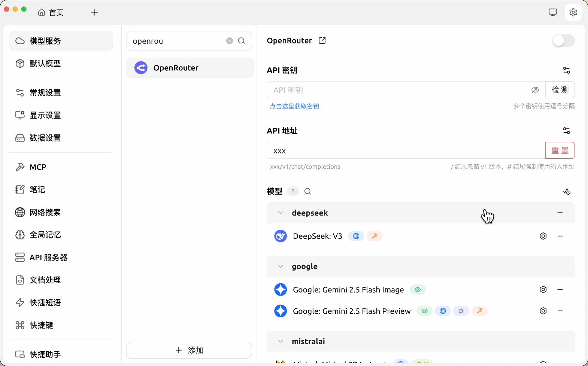Open API 地址 advanced settings icon
Image resolution: width=588 pixels, height=366 pixels.
[x=566, y=131]
